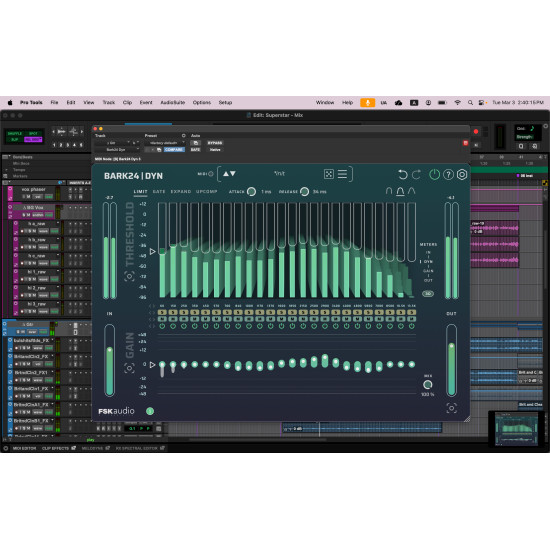Image resolution: width=550 pixels, height=550 pixels.
Task: Click the record indicator in the transport
Action: click(x=476, y=132)
